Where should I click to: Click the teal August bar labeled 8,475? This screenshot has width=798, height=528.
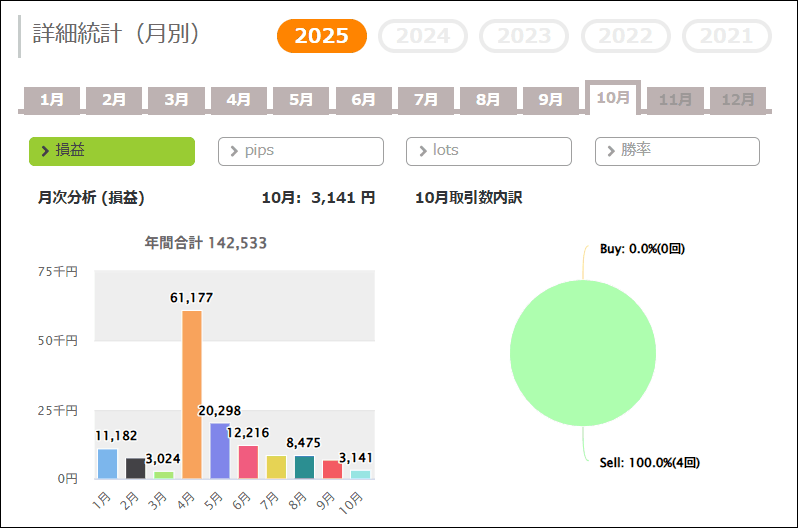[304, 467]
